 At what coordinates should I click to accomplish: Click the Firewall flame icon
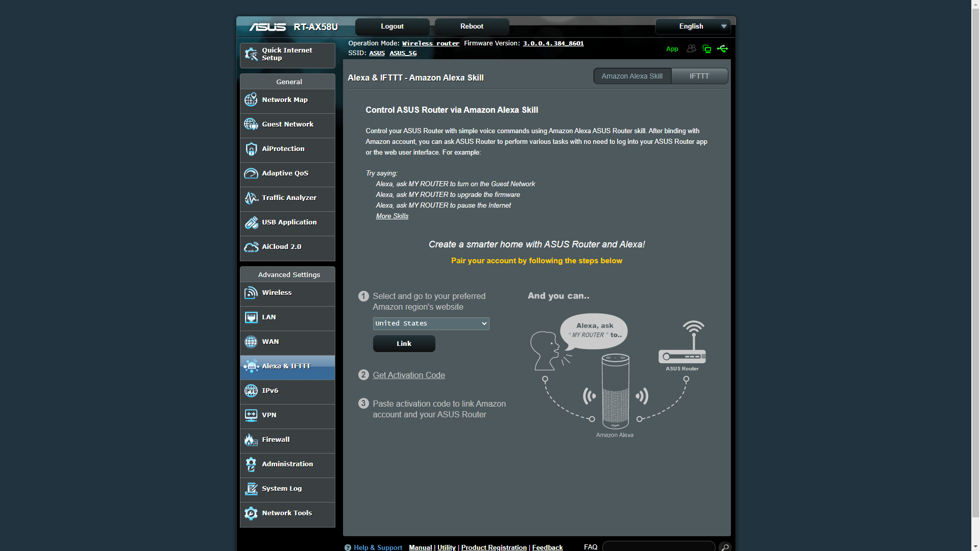251,440
